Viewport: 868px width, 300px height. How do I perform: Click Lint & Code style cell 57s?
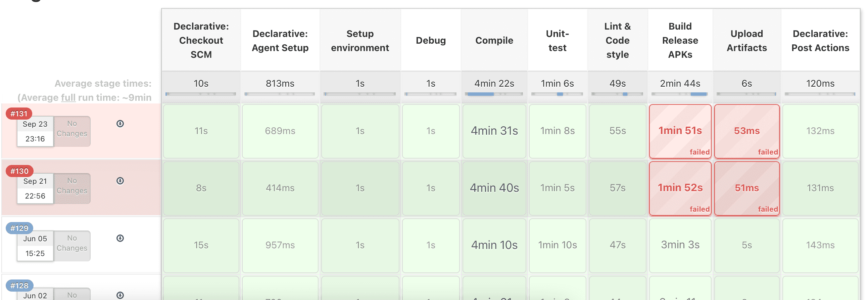[617, 188]
